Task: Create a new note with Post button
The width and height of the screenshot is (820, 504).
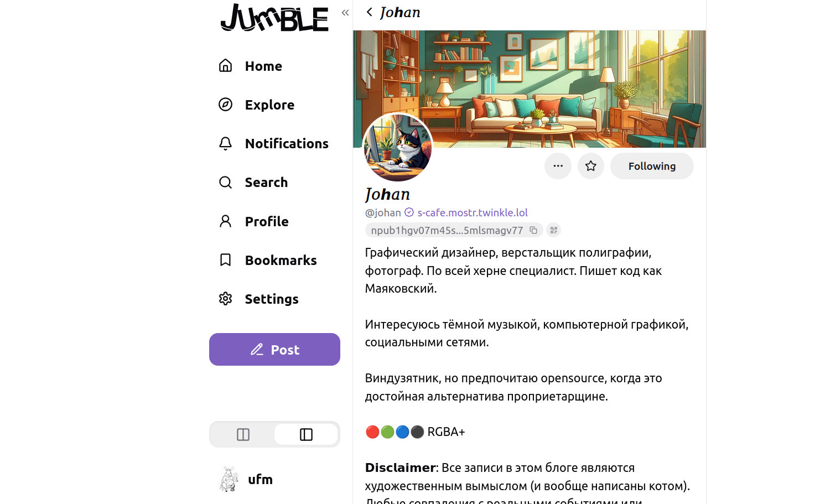Action: pos(274,349)
